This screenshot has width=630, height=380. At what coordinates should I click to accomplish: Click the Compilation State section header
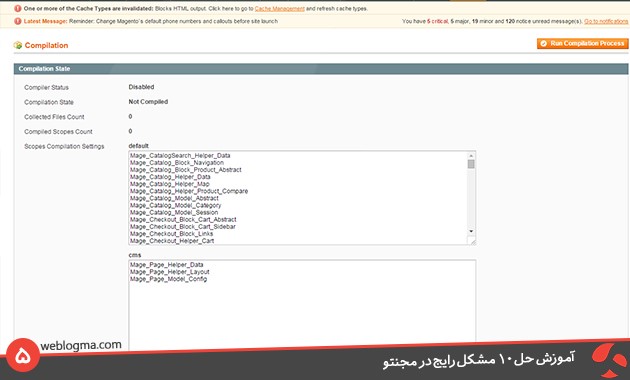pyautogui.click(x=321, y=69)
